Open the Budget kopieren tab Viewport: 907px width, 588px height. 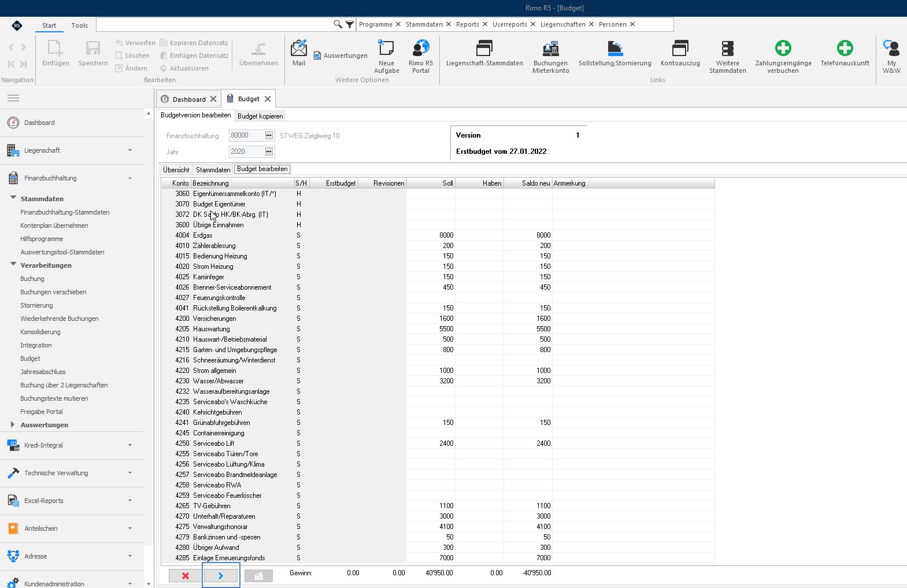pyautogui.click(x=260, y=116)
